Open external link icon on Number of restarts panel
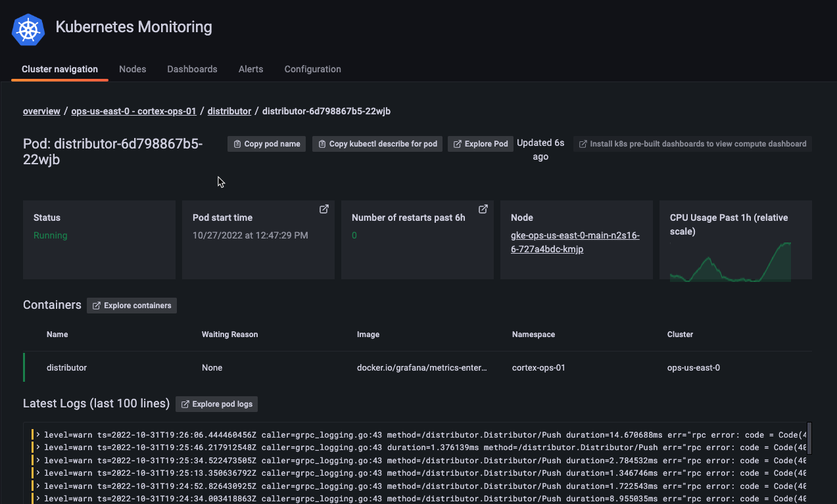The image size is (837, 504). (x=483, y=209)
